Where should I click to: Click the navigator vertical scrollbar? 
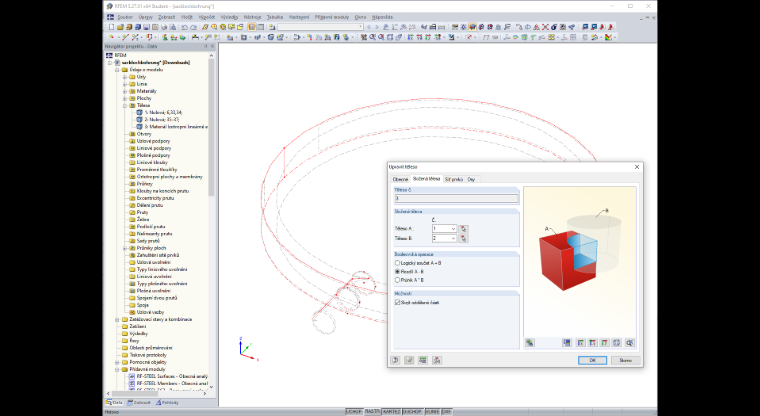[x=211, y=127]
